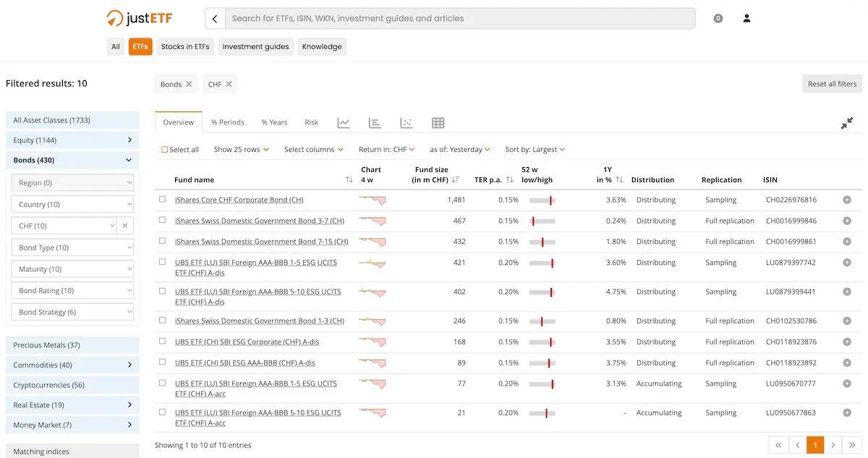Switch to the scatter plot view icon
Image resolution: width=868 pixels, height=458 pixels.
407,123
